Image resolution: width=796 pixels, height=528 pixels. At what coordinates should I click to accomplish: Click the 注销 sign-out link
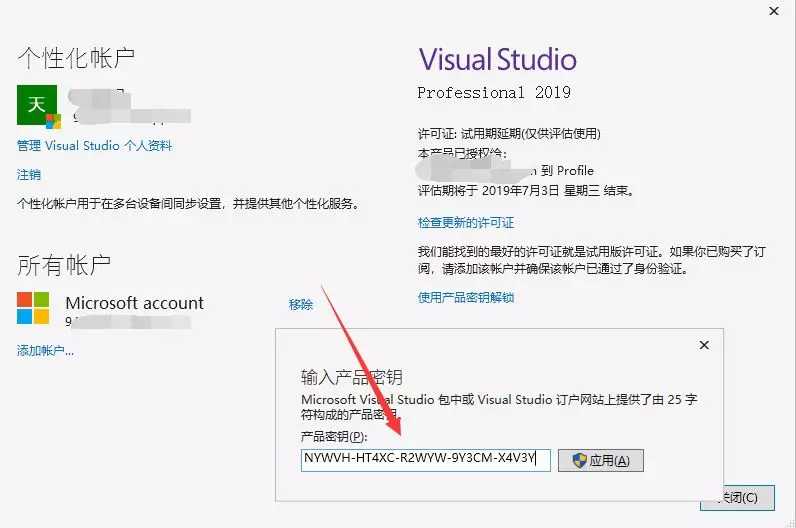point(28,175)
